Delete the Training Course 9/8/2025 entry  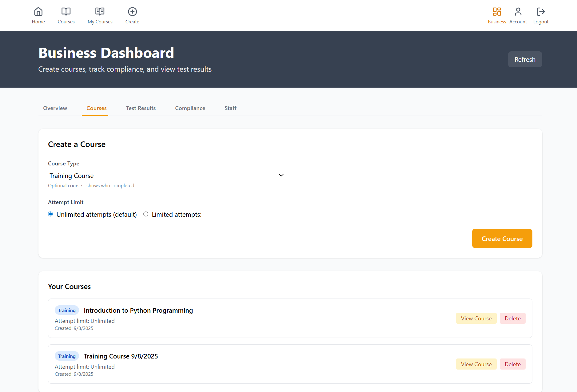(512, 364)
